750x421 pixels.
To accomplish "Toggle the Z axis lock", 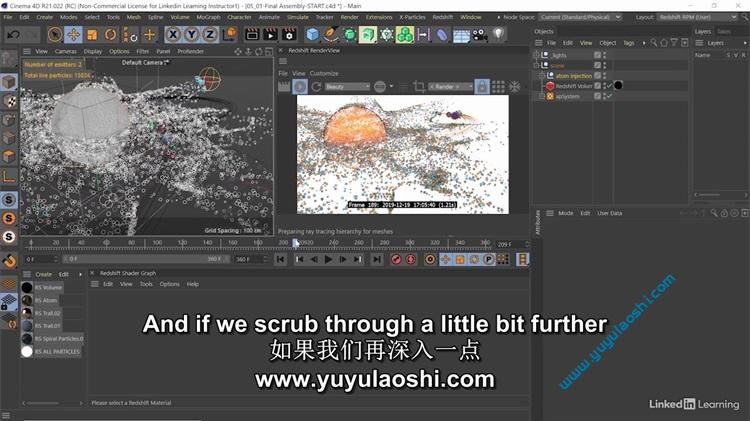I will click(x=210, y=34).
